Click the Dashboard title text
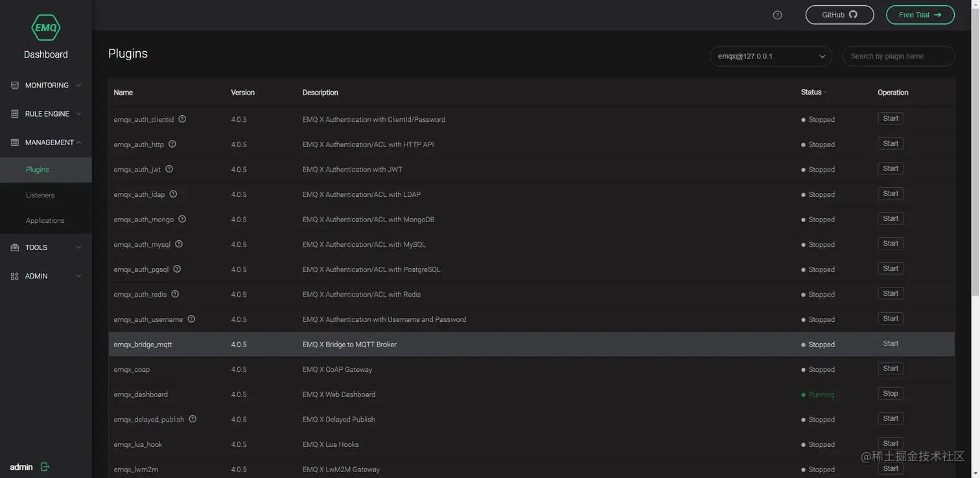 tap(46, 54)
